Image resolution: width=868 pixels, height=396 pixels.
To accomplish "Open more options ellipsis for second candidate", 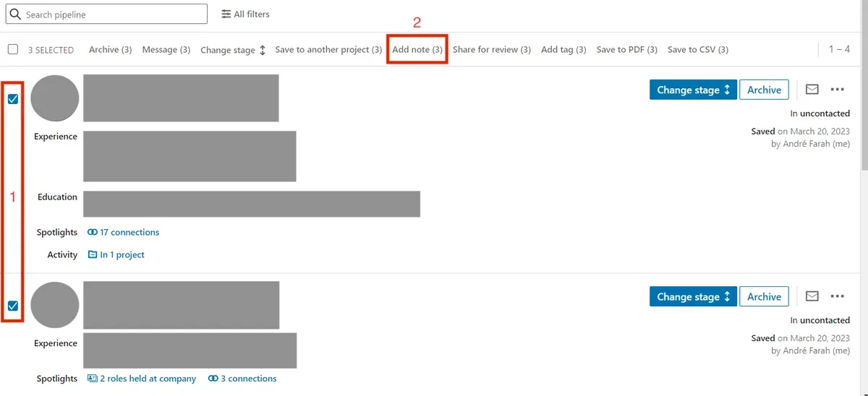I will click(x=838, y=296).
